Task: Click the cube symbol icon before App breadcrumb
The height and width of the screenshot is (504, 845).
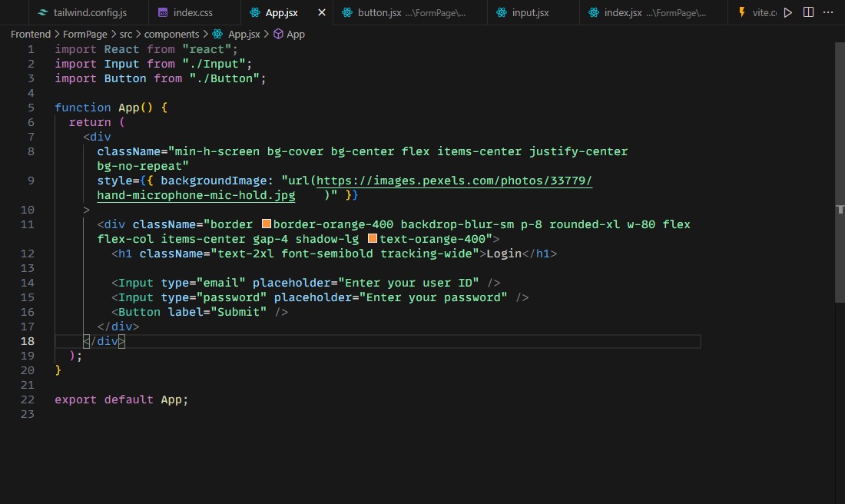Action: point(278,34)
